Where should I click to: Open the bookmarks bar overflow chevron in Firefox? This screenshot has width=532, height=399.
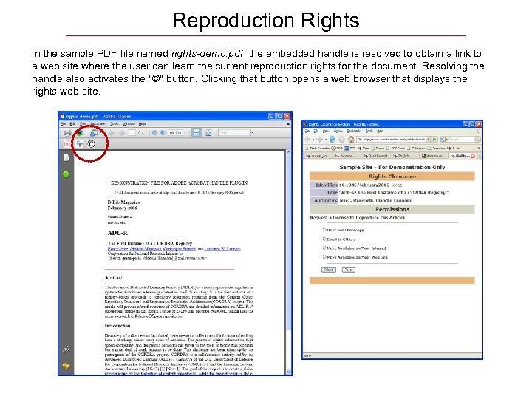point(479,149)
